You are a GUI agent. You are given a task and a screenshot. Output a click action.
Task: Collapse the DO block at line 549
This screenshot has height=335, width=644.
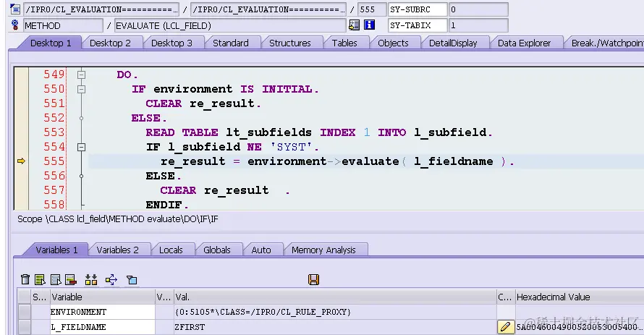81,75
